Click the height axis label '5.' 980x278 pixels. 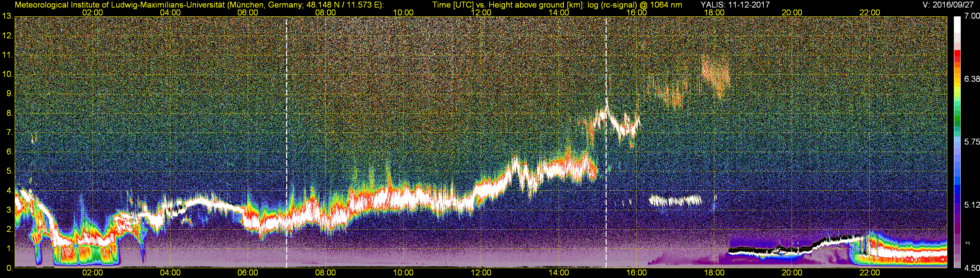pyautogui.click(x=9, y=171)
